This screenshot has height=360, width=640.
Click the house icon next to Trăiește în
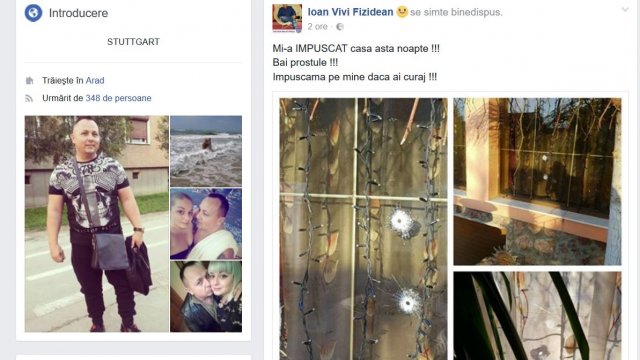pos(29,81)
